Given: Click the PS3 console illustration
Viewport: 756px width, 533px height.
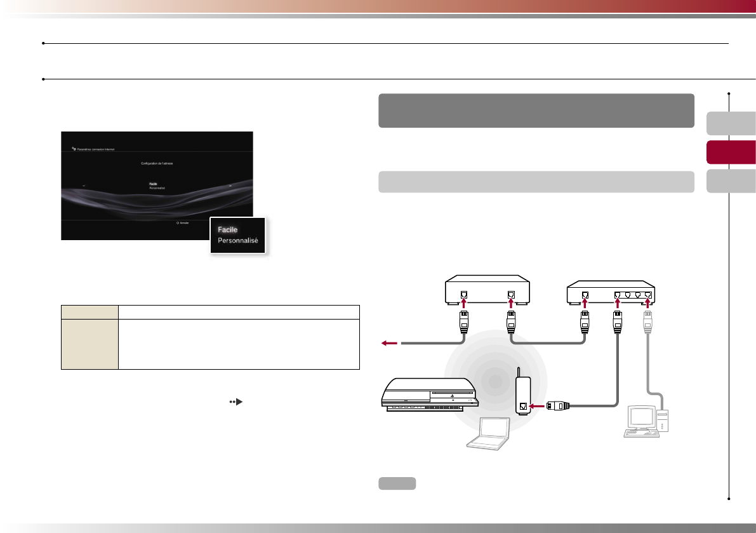Looking at the screenshot, I should 430,395.
